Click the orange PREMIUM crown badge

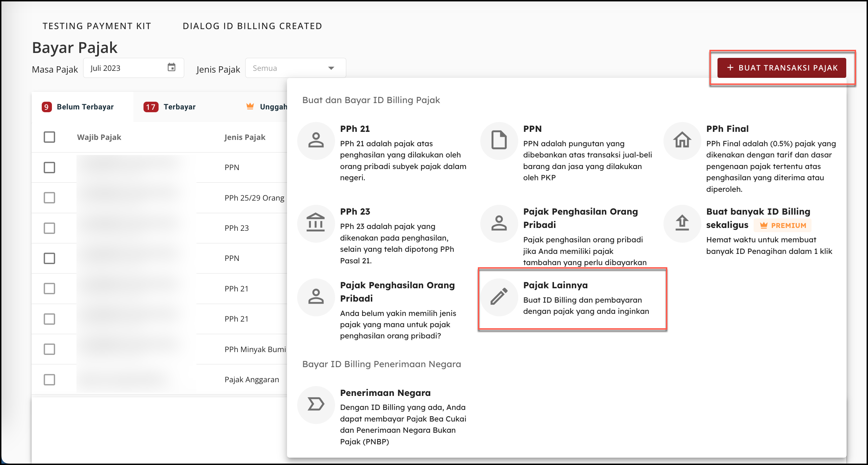click(x=783, y=225)
